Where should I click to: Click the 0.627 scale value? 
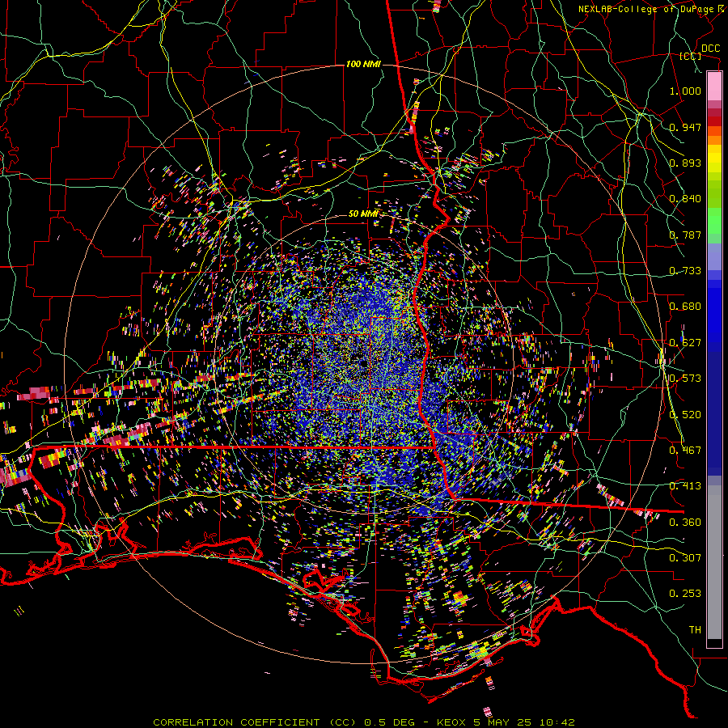(685, 343)
